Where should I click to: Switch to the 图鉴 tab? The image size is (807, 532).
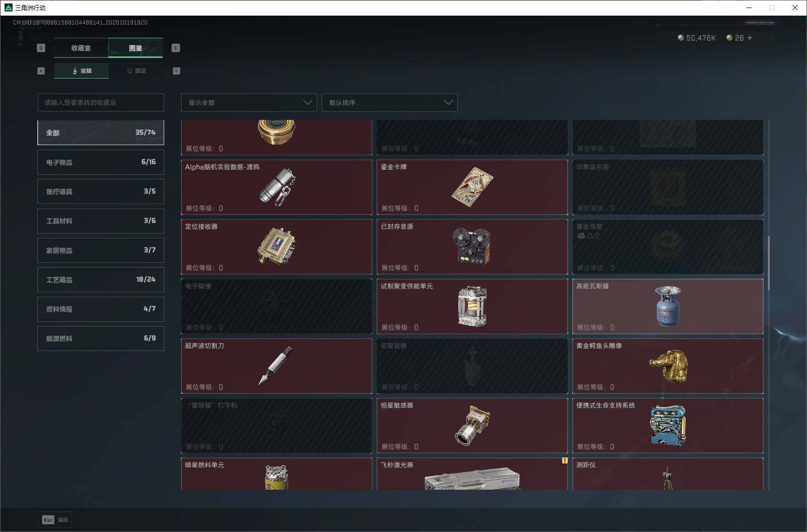[136, 48]
